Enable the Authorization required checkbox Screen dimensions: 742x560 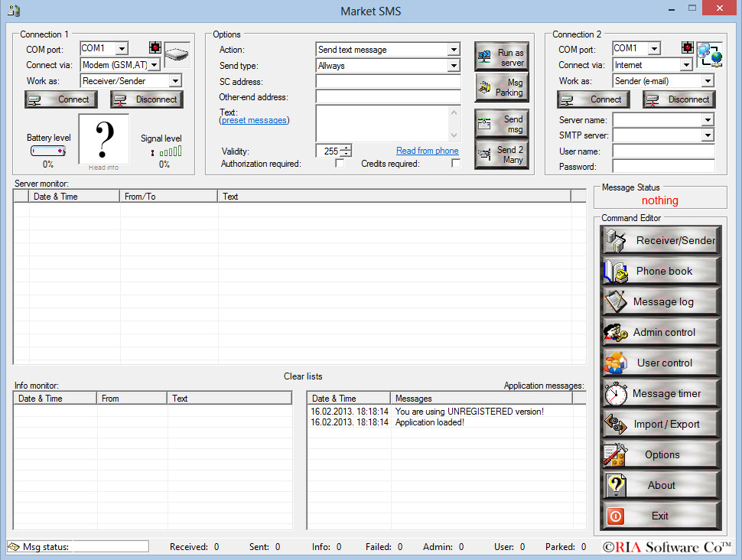[338, 162]
